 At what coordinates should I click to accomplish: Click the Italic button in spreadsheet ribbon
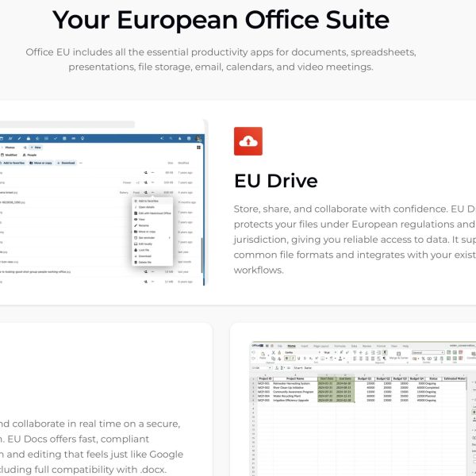pos(293,359)
